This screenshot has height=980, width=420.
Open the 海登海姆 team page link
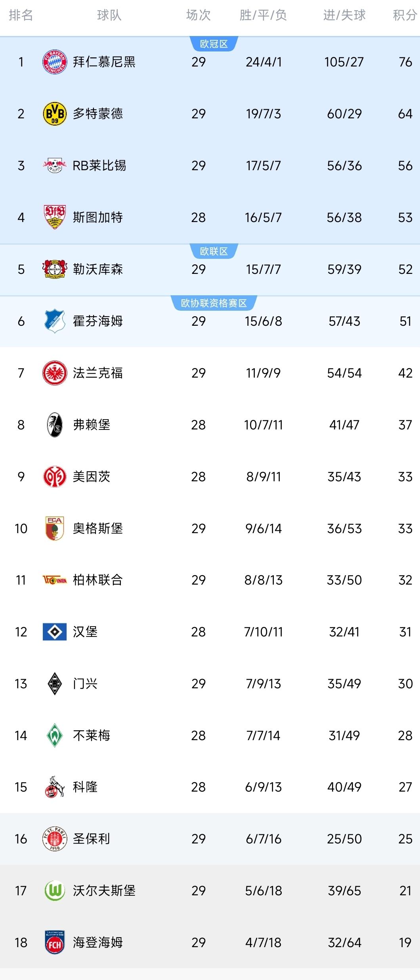pos(98,943)
